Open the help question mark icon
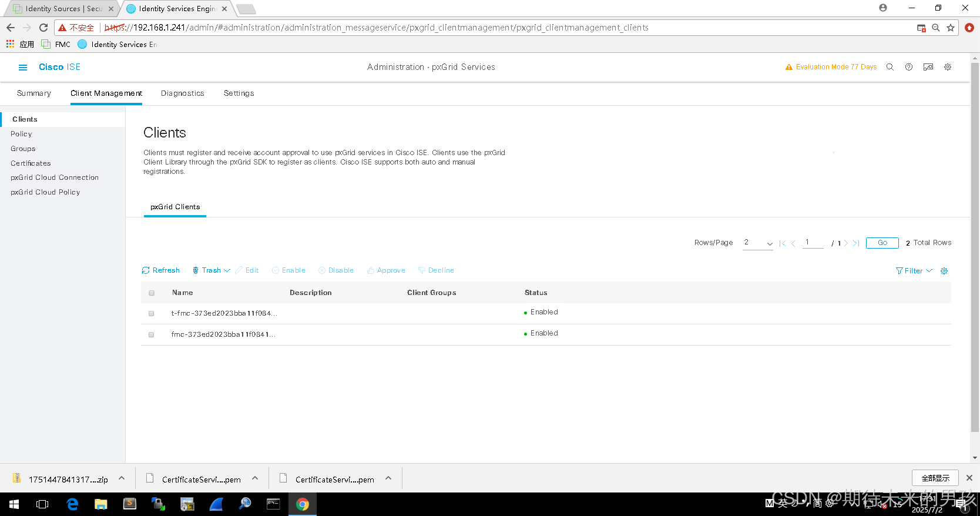The width and height of the screenshot is (980, 516). click(909, 67)
